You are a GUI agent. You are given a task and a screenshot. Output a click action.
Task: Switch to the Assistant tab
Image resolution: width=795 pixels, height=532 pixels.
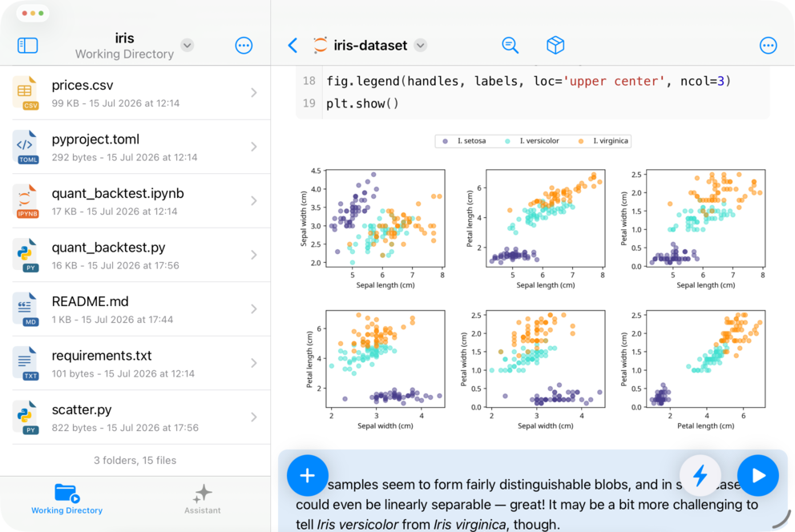click(x=202, y=499)
